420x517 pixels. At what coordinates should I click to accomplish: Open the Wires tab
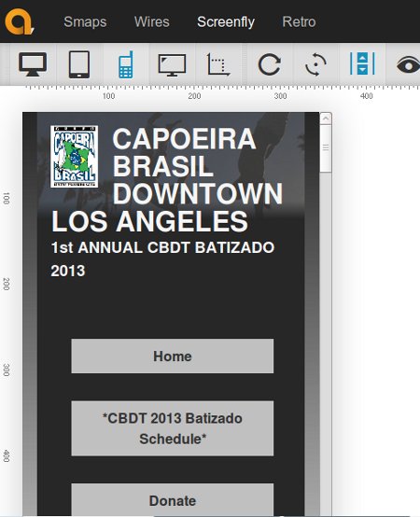click(151, 22)
